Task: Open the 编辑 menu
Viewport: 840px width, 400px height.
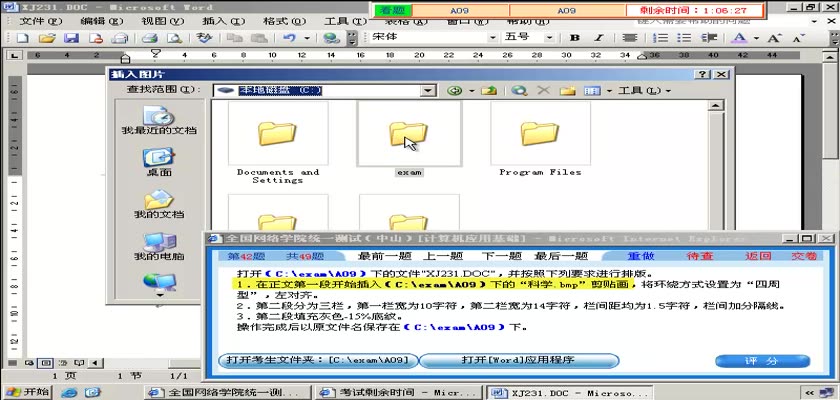Action: [x=102, y=21]
